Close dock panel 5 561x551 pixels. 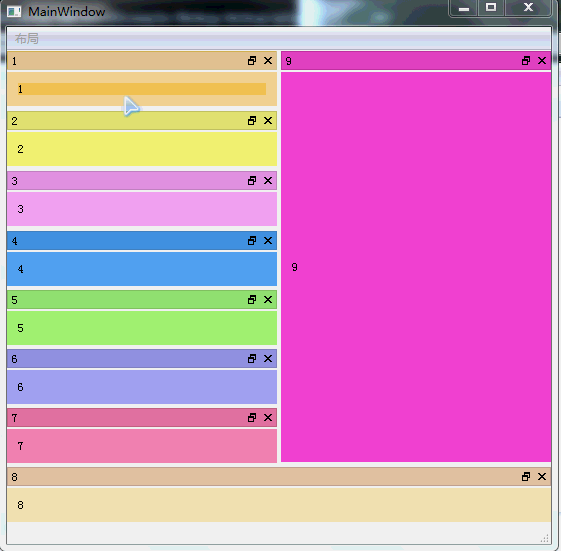coord(268,299)
